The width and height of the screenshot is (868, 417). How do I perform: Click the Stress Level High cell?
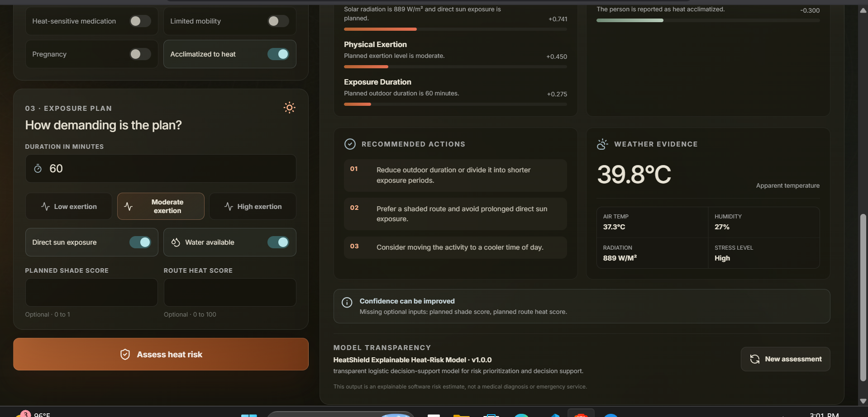[764, 253]
